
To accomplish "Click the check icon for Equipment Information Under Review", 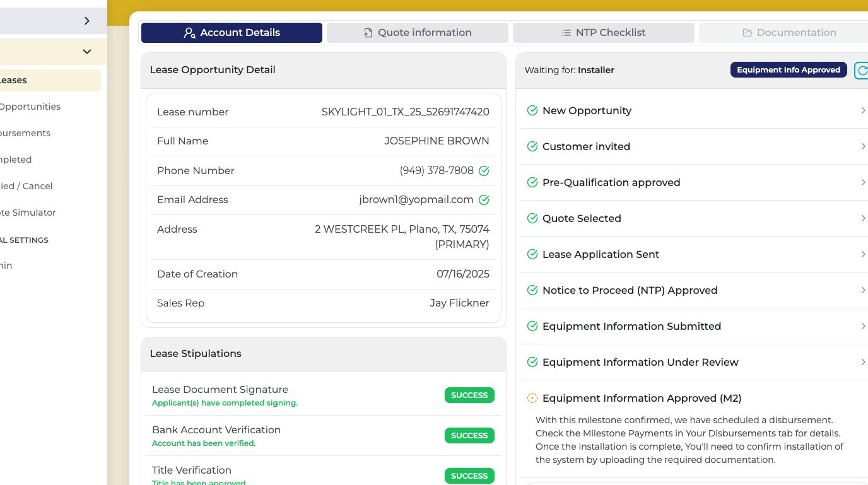I will click(x=532, y=362).
